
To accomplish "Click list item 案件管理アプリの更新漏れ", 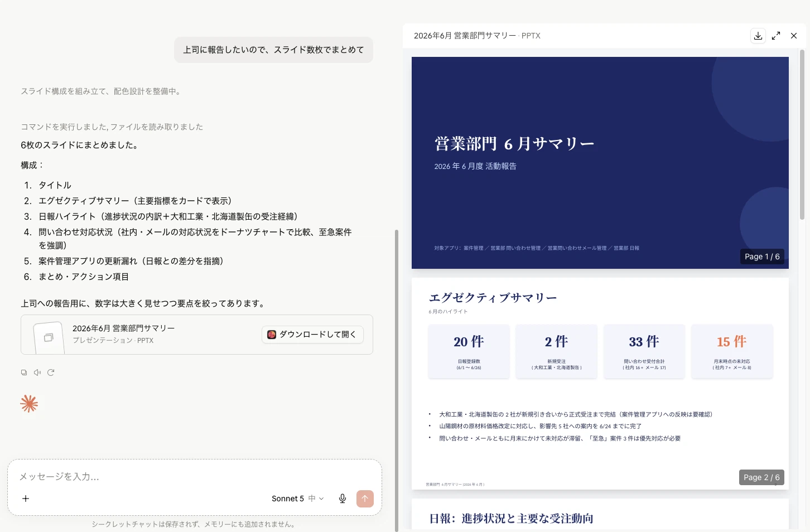I will pyautogui.click(x=131, y=261).
